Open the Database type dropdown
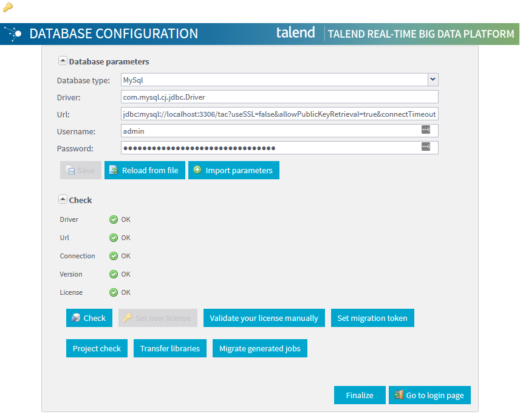Image resolution: width=520 pixels, height=420 pixels. (433, 79)
